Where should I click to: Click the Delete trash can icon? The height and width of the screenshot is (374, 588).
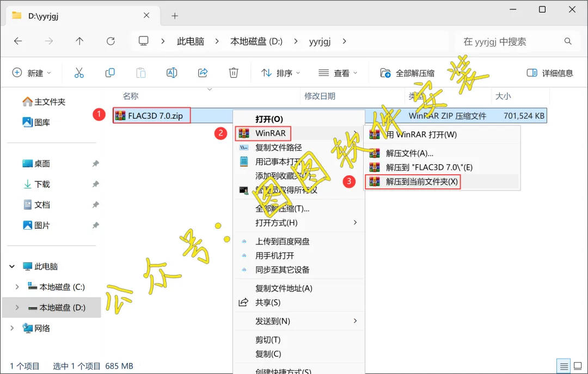coord(233,73)
